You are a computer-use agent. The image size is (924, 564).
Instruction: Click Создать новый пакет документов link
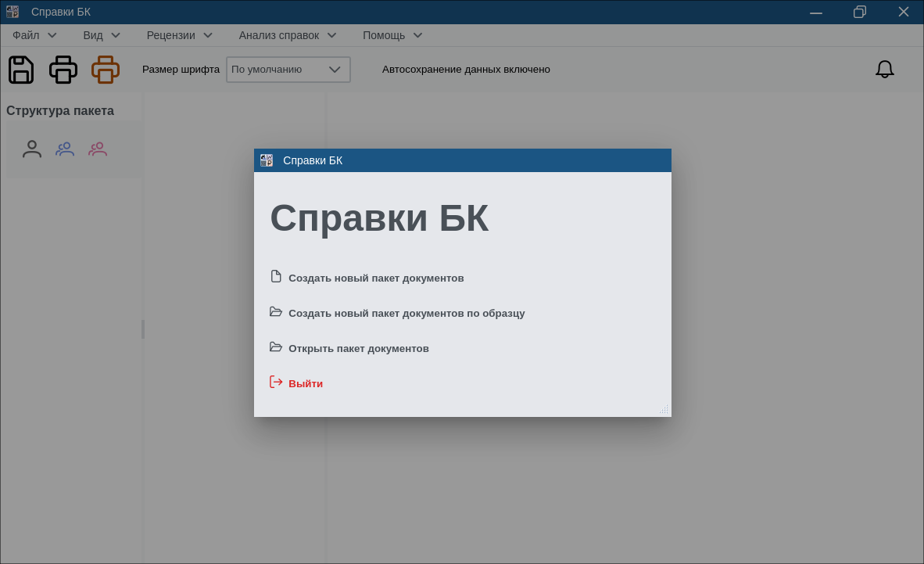pyautogui.click(x=376, y=278)
